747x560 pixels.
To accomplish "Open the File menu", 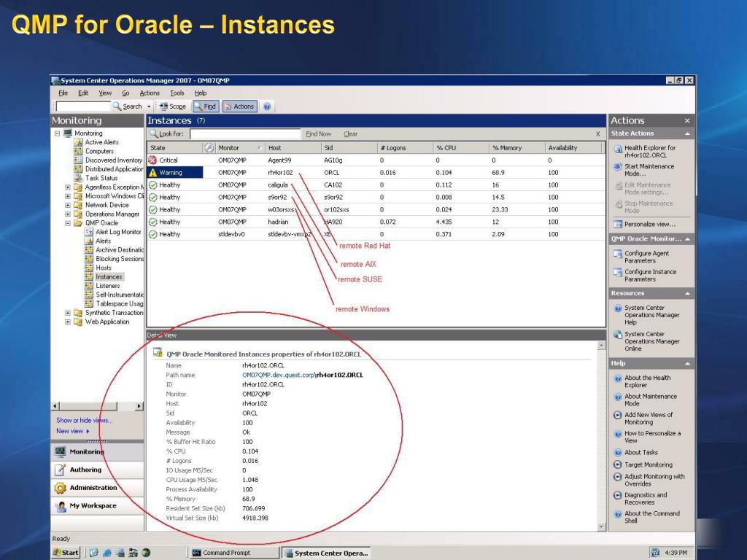I will click(x=63, y=93).
